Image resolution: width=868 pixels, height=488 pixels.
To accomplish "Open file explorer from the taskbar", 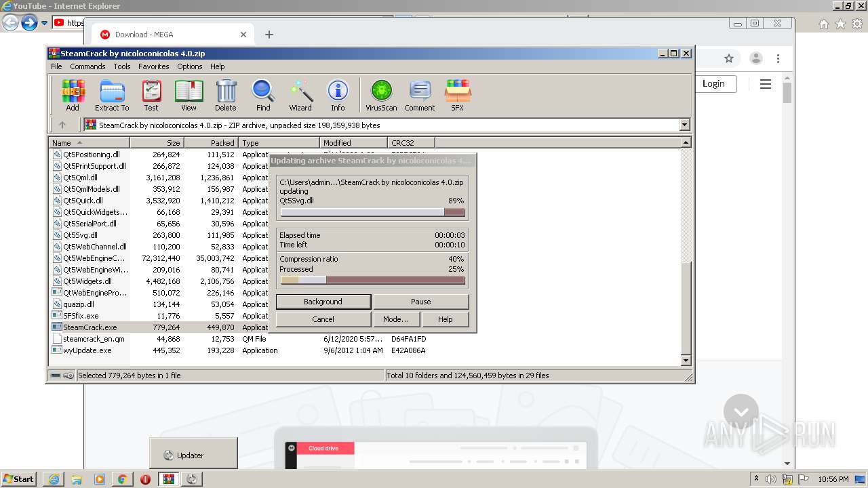I will click(77, 479).
